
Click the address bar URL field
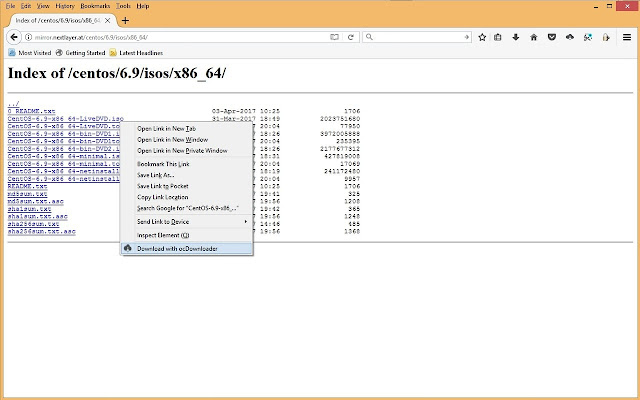click(180, 37)
